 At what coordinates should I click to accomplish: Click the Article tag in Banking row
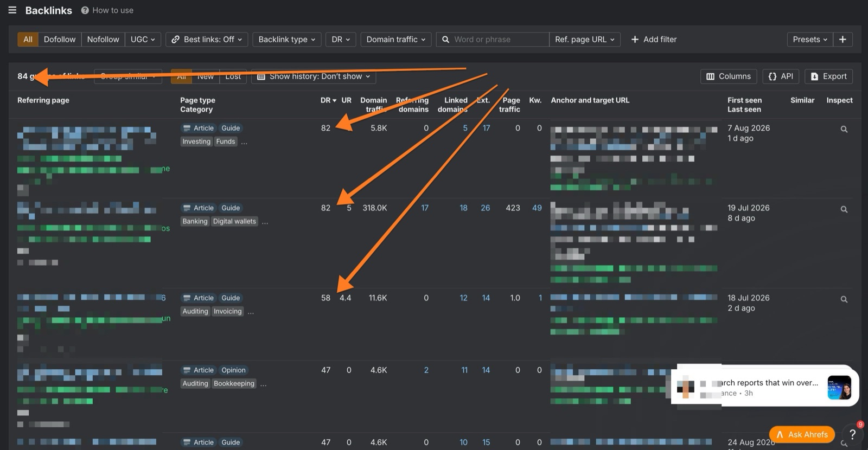[x=199, y=208]
